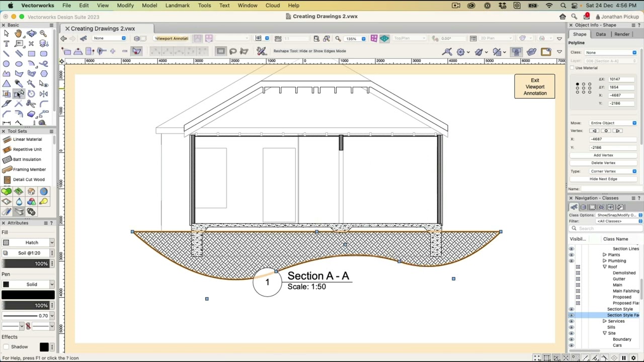Select the Regular Polygon hexagon tool
The height and width of the screenshot is (362, 644).
[x=43, y=74]
